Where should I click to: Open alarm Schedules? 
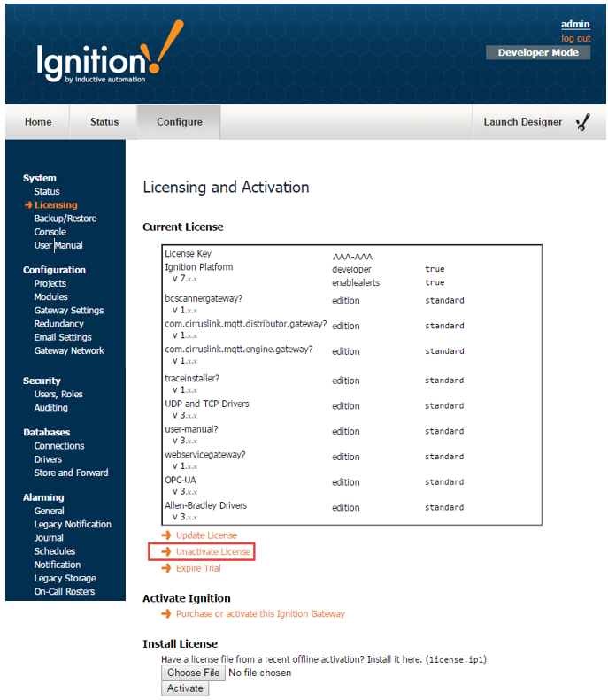[x=55, y=551]
